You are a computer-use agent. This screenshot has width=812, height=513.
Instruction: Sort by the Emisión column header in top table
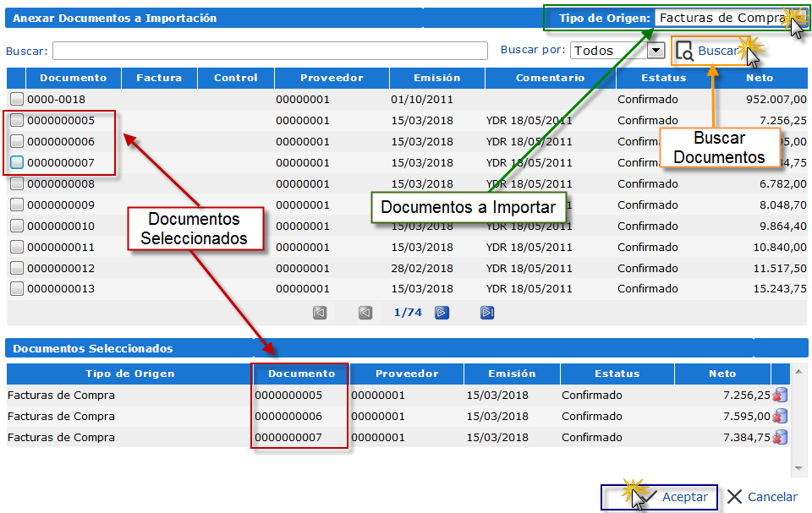click(x=437, y=78)
